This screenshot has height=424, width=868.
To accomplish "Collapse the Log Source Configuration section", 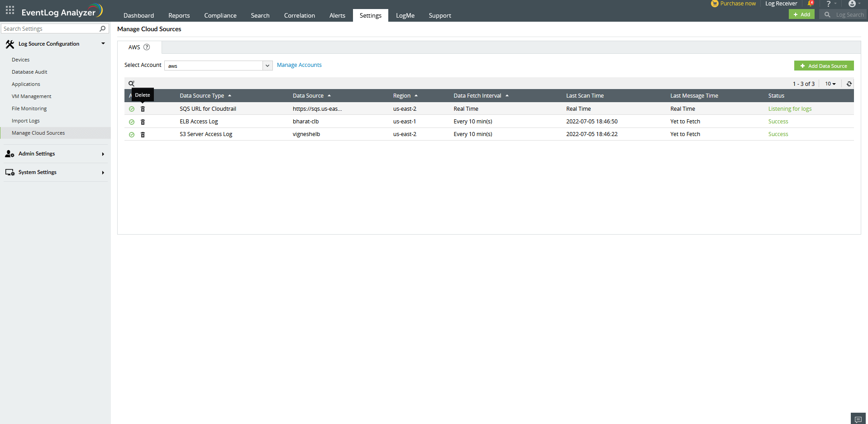I will 103,43.
